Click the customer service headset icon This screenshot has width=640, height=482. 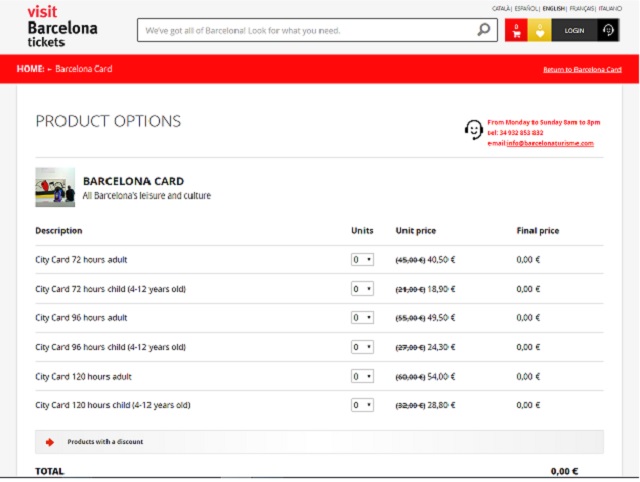[473, 130]
